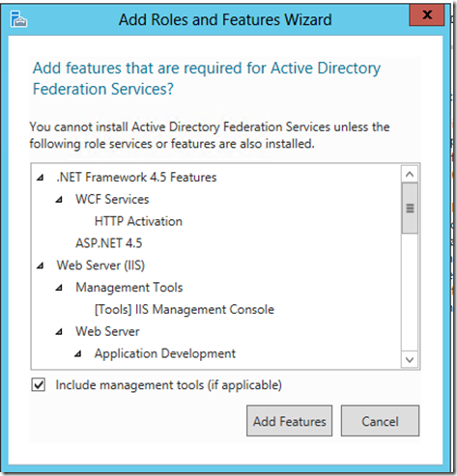
Task: Collapse the Web Server sub-node
Action: point(59,332)
